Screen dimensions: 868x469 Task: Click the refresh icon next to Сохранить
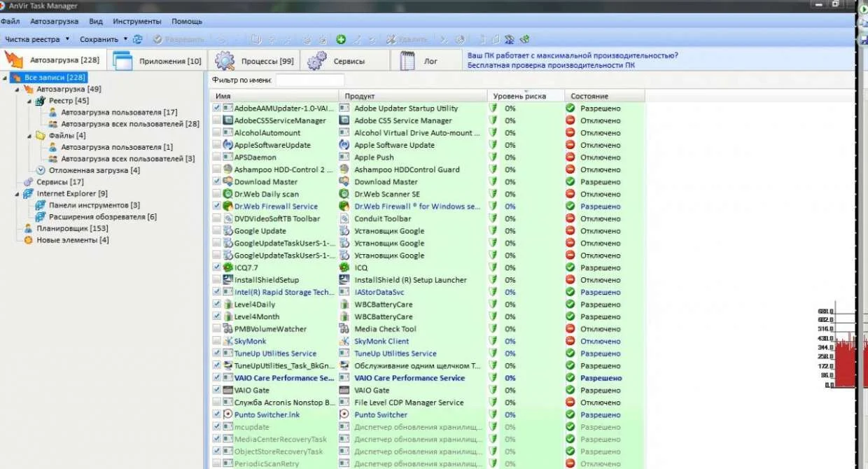coord(137,39)
